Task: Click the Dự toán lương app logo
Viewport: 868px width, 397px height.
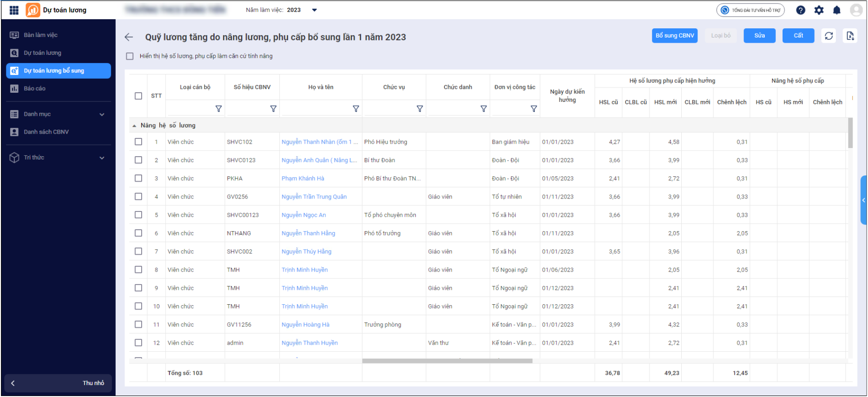Action: coord(33,10)
